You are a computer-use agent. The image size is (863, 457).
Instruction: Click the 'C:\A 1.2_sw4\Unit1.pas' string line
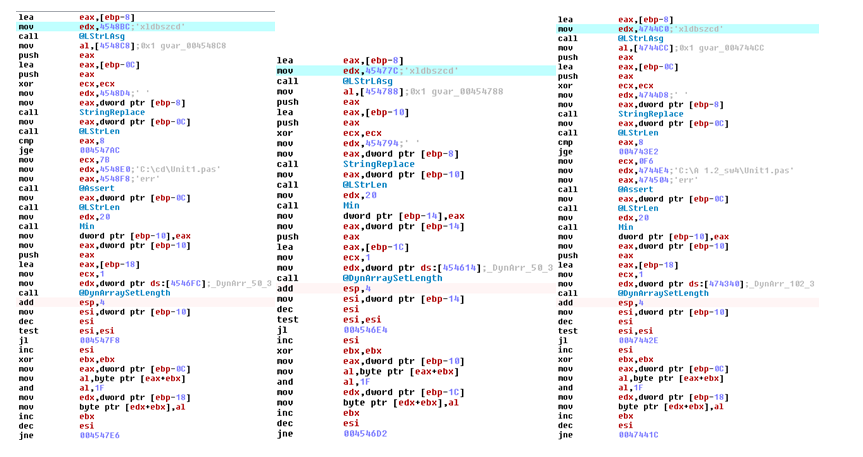pyautogui.click(x=690, y=171)
